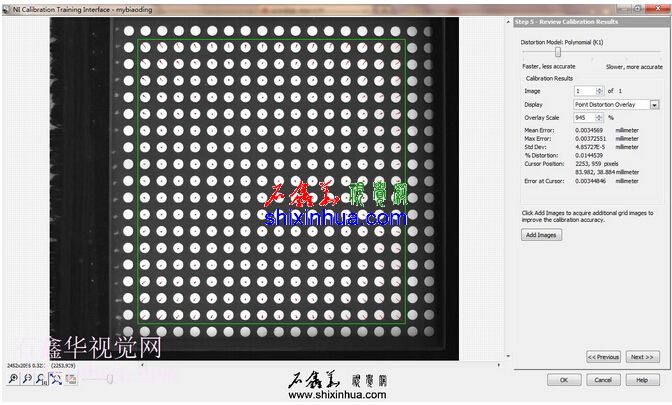The width and height of the screenshot is (672, 405).
Task: Click the zoom in magnifier tool
Action: point(13,379)
